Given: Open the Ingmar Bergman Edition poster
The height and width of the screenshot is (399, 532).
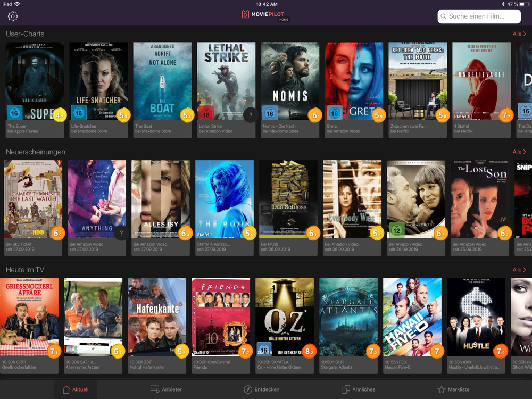Looking at the screenshot, I should (x=416, y=199).
